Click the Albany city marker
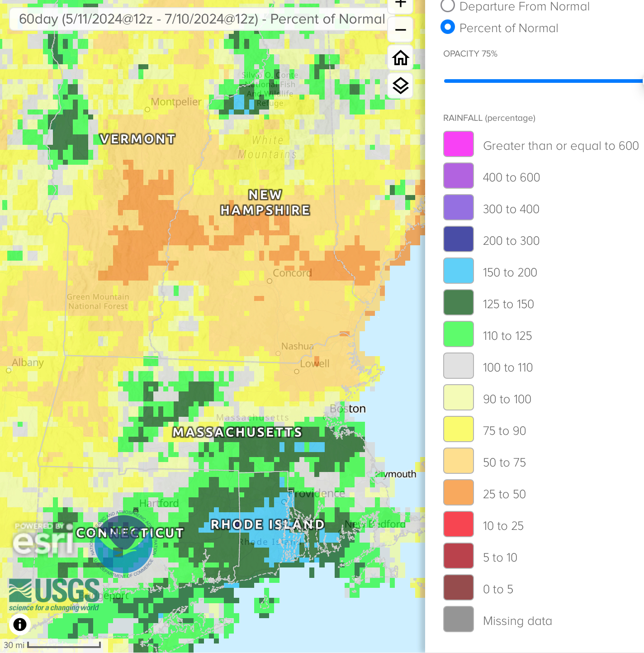The height and width of the screenshot is (653, 644). (x=9, y=371)
